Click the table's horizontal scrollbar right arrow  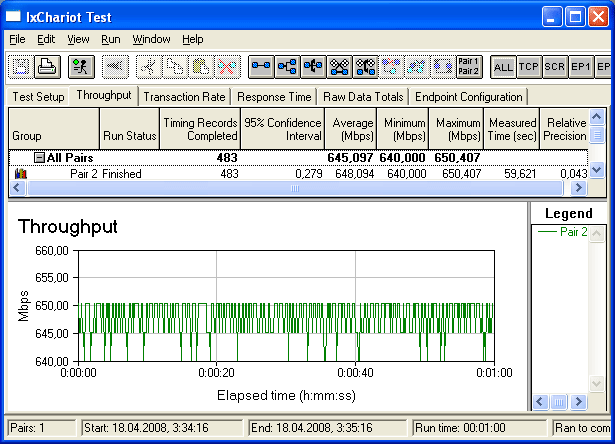pos(579,188)
